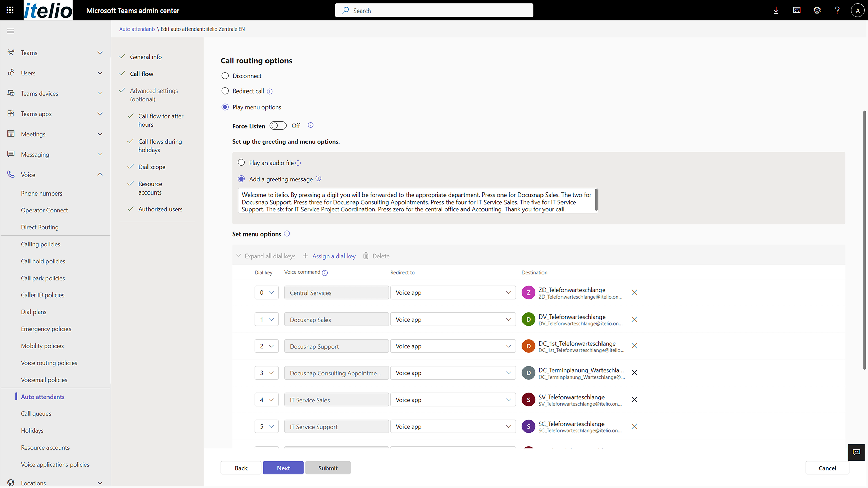
Task: Click the Meetings calendar icon
Action: 11,134
